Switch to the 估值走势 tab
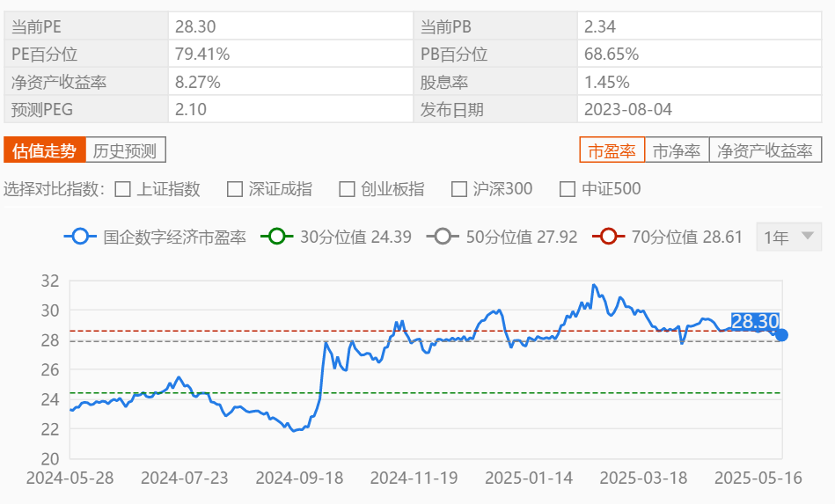This screenshot has height=504, width=835. tap(44, 150)
